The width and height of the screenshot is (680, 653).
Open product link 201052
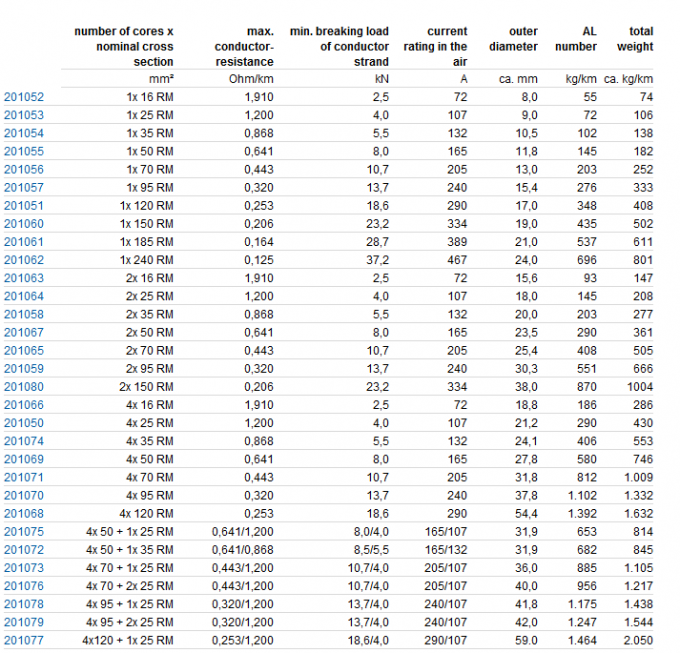tap(24, 97)
